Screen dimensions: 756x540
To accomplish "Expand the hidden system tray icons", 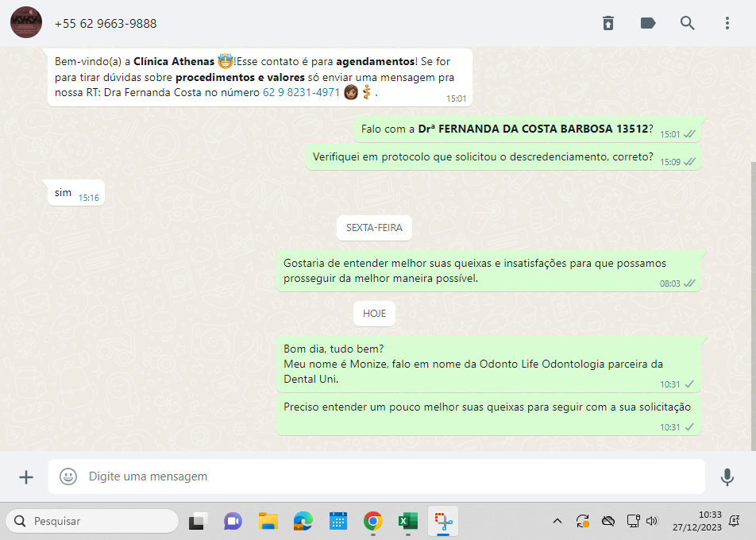I will click(557, 521).
